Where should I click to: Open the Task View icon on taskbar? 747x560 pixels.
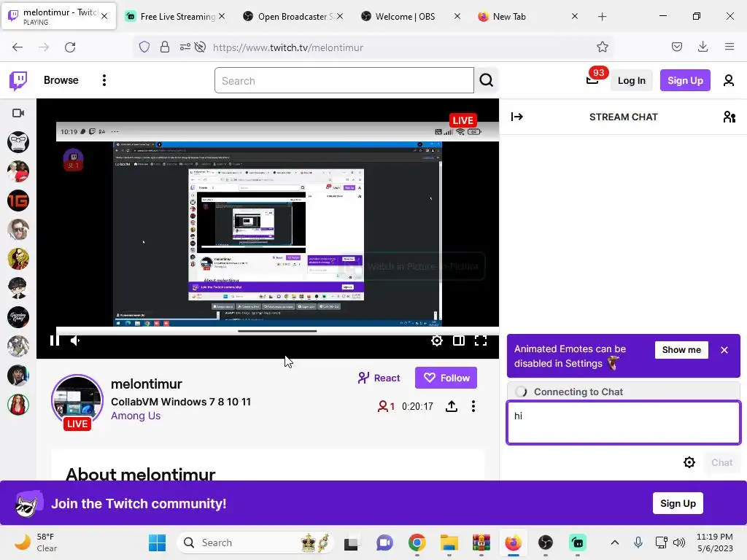coord(352,542)
